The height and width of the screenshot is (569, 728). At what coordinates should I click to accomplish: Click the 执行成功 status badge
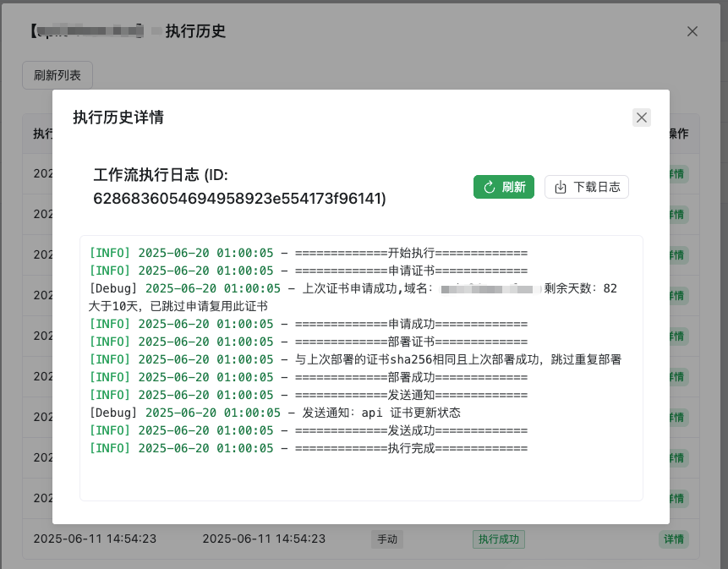498,539
